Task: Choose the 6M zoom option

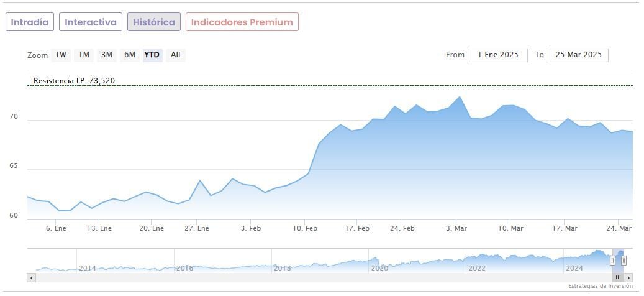Action: coord(129,55)
